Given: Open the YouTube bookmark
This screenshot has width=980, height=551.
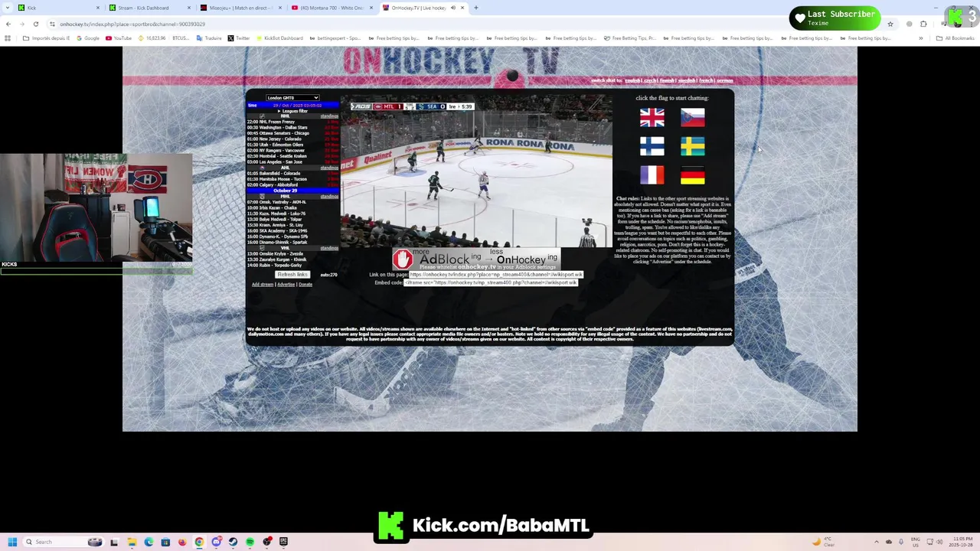Looking at the screenshot, I should (x=119, y=38).
